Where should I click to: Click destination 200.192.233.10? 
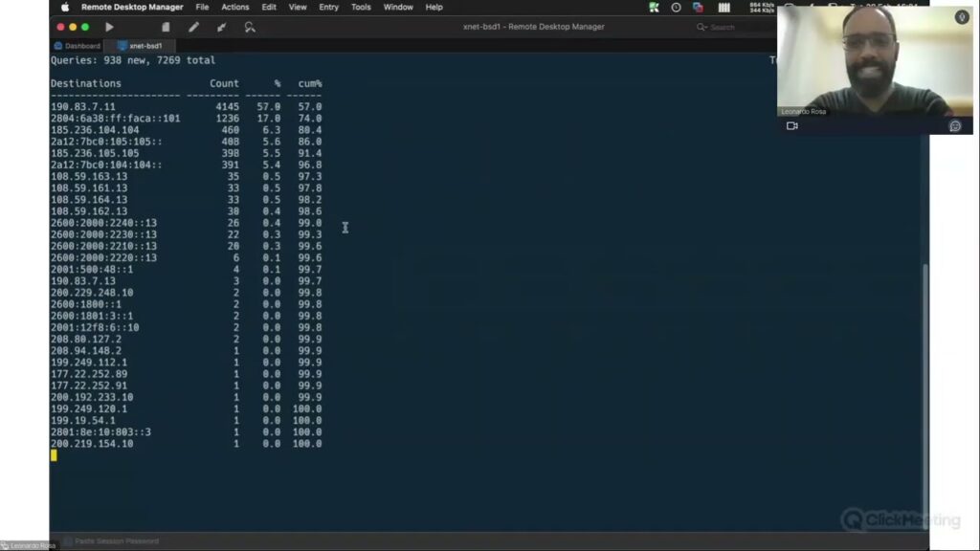pos(92,397)
